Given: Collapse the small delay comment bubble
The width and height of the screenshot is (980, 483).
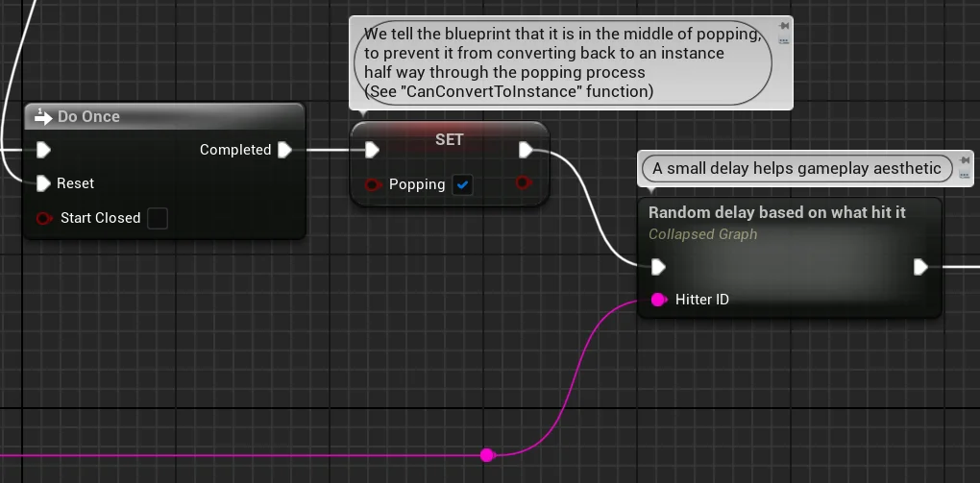Looking at the screenshot, I should point(965,176).
